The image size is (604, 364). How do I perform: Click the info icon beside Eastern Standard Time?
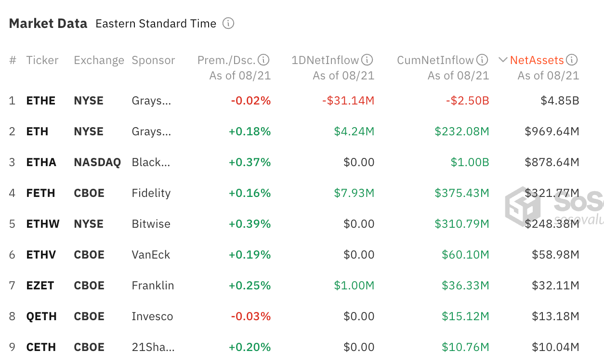click(x=228, y=24)
